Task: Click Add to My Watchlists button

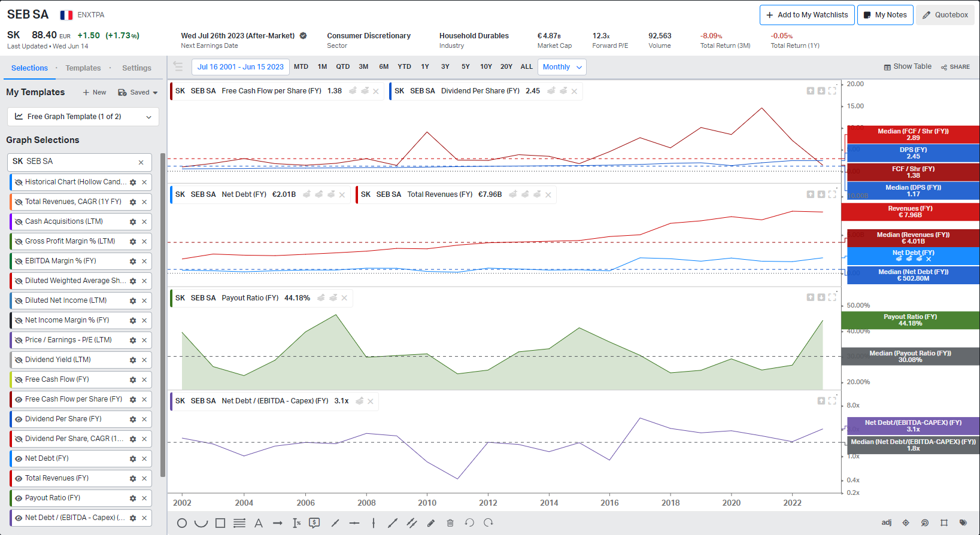Action: click(x=807, y=15)
